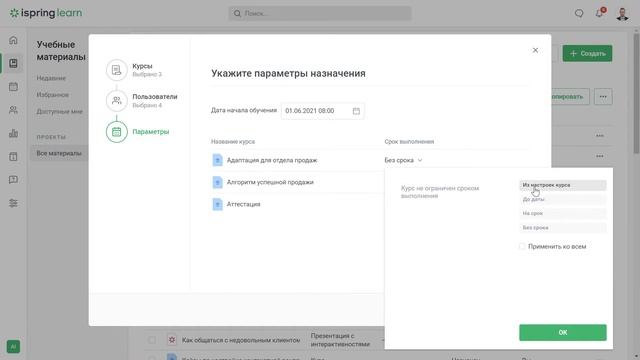Click the Алгоритм успешной продажи course icon
This screenshot has height=360, width=640.
[217, 182]
